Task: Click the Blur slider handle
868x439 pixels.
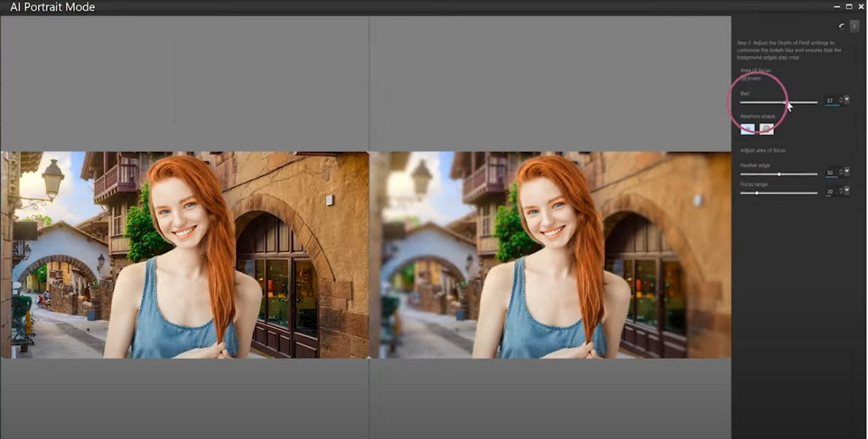Action: [x=785, y=102]
